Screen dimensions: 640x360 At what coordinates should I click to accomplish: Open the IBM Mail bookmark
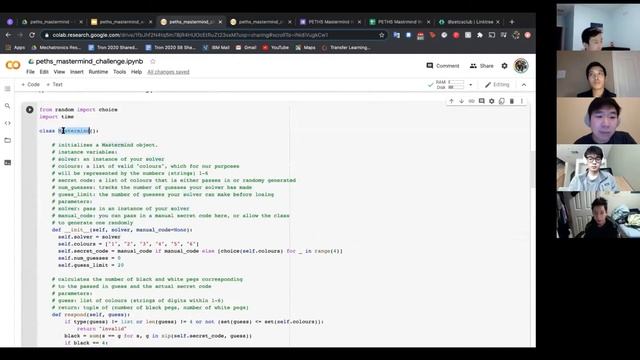[x=216, y=48]
